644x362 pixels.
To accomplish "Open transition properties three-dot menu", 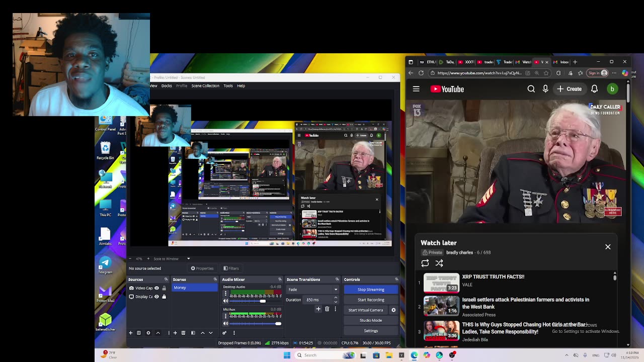I will 335,309.
